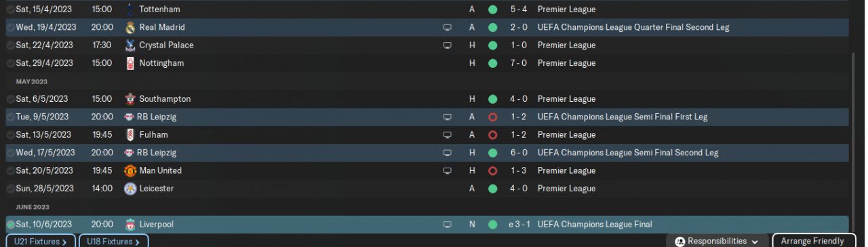Expand the U21 Fixtures link
868x247 pixels.
(x=41, y=241)
